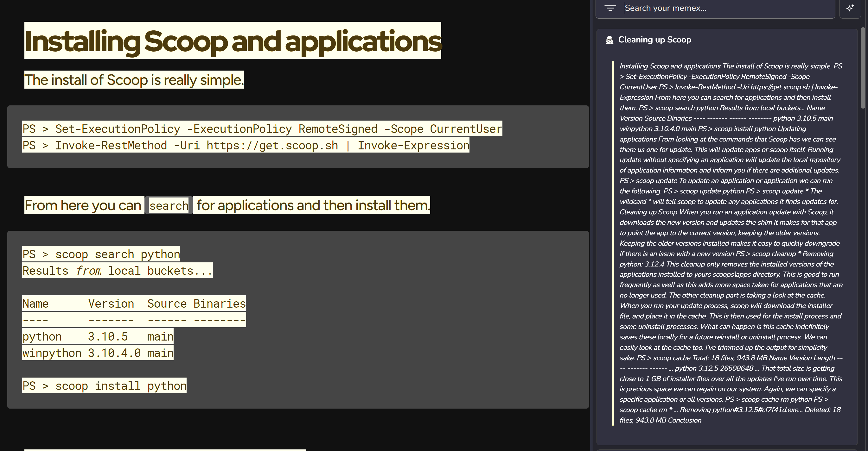Click the icon beside Cleaning up Scoop
This screenshot has width=868, height=451.
[610, 40]
